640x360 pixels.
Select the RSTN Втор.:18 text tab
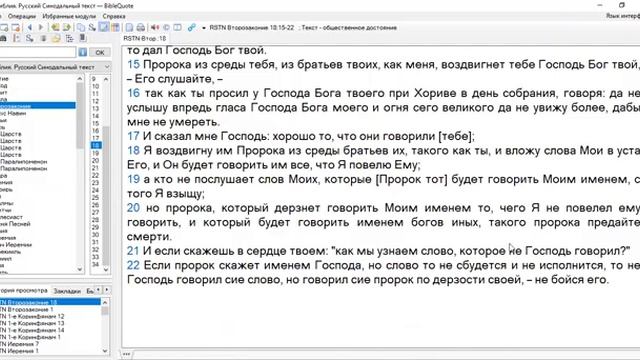pyautogui.click(x=144, y=38)
